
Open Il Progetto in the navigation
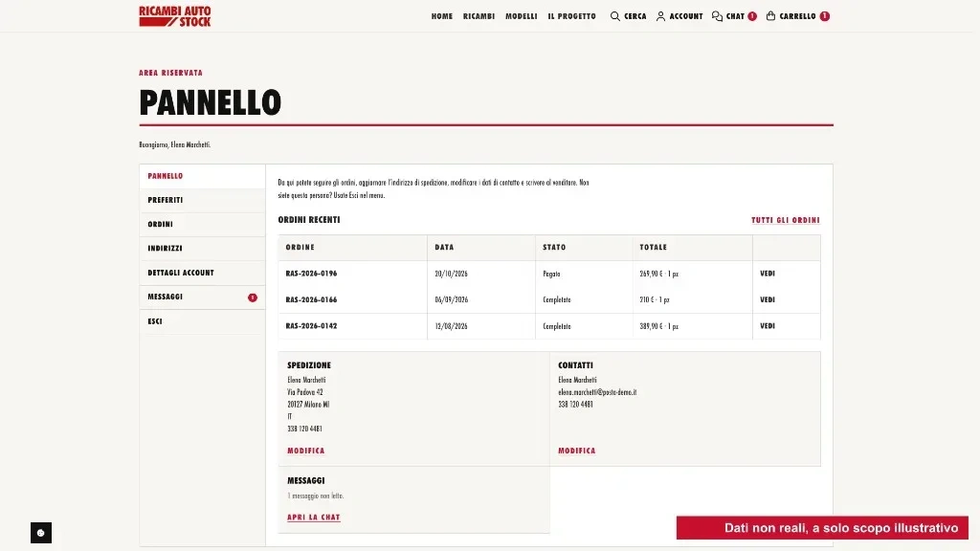572,16
